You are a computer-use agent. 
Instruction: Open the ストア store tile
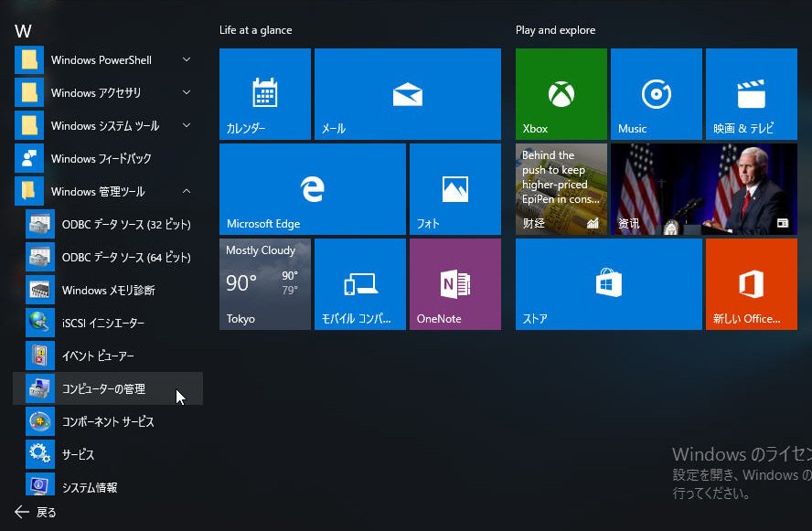(609, 284)
